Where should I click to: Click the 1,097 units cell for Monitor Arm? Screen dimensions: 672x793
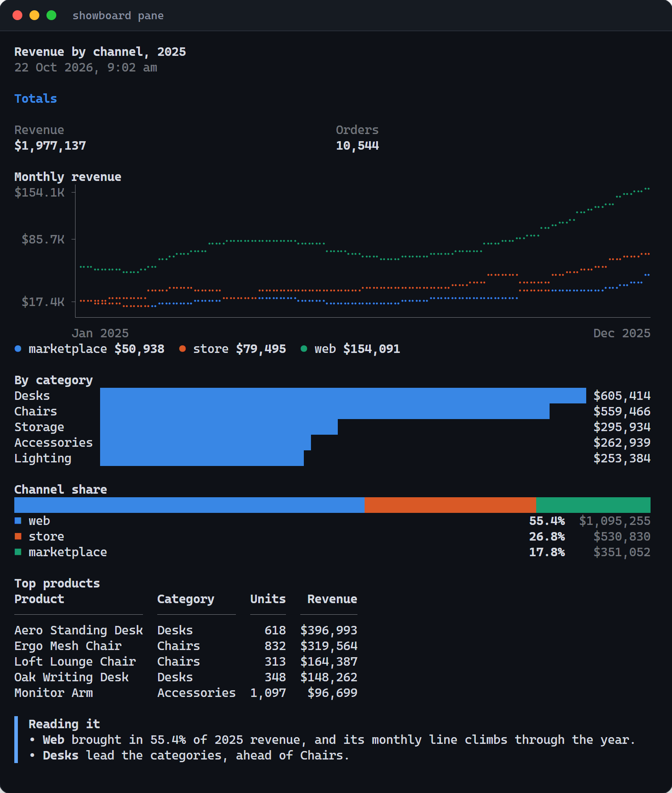click(x=268, y=693)
